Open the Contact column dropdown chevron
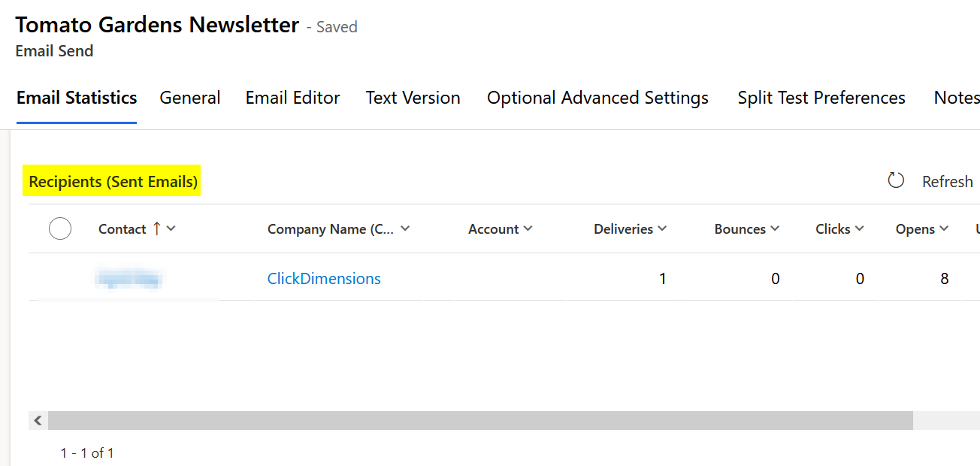This screenshot has height=466, width=980. [x=171, y=228]
